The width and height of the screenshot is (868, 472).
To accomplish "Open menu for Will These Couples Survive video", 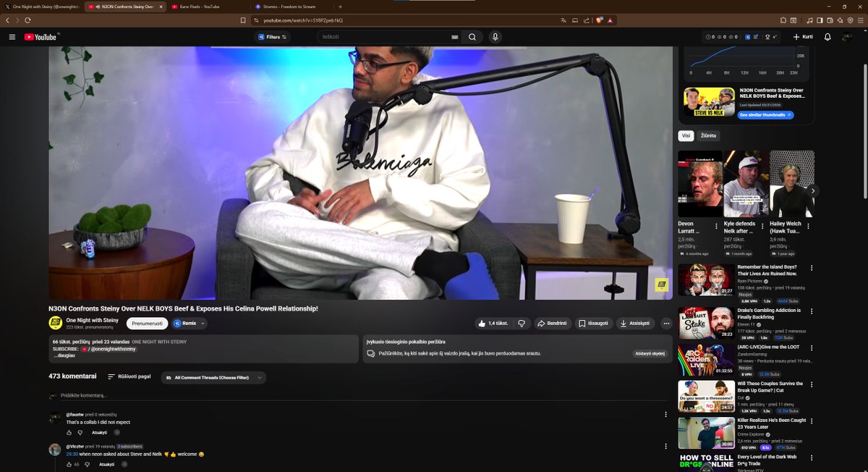I will (812, 384).
